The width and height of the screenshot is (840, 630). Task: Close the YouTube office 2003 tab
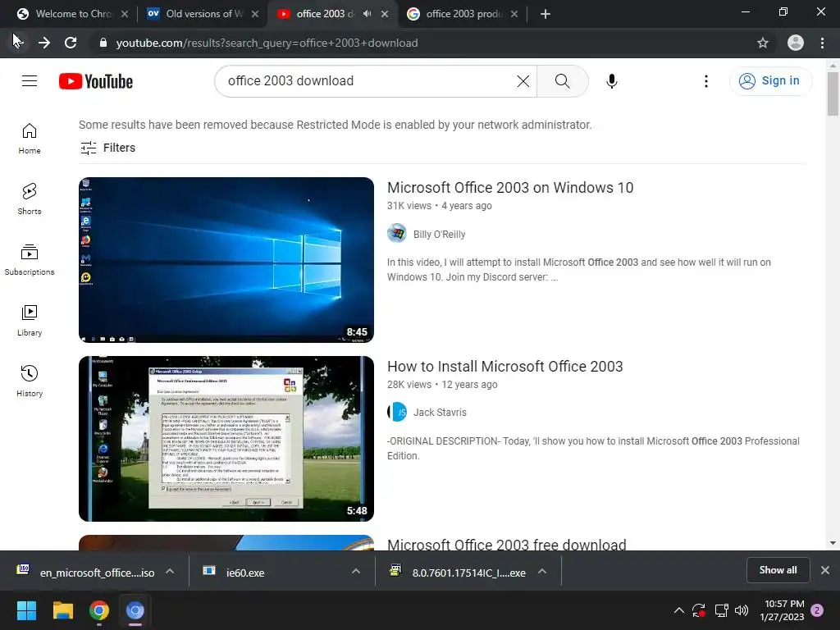[x=385, y=14]
